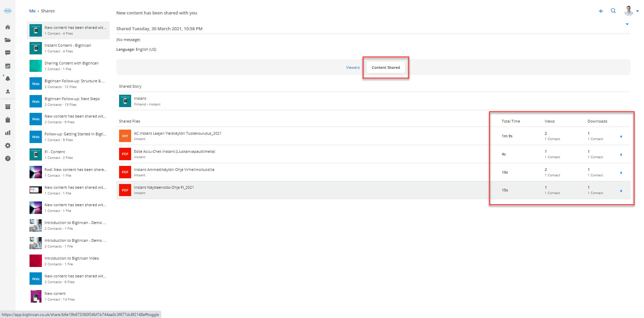
Task: Open the Settings gear icon
Action: [x=7, y=145]
